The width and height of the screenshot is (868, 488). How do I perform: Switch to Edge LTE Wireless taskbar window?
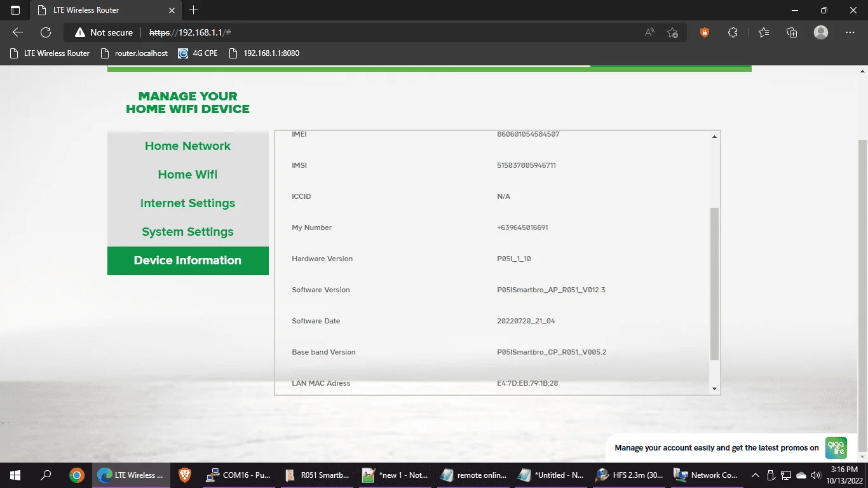click(x=131, y=475)
